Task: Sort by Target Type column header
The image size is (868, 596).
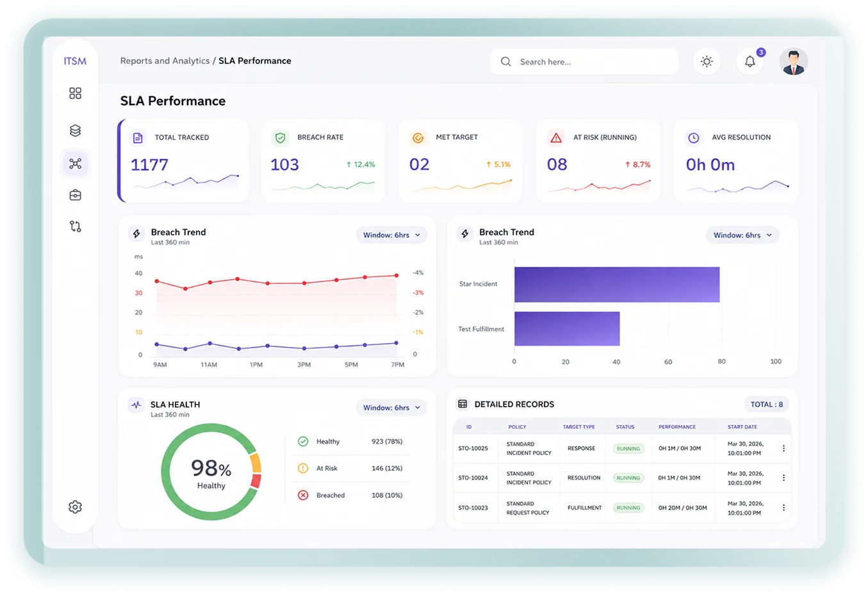Action: [579, 427]
